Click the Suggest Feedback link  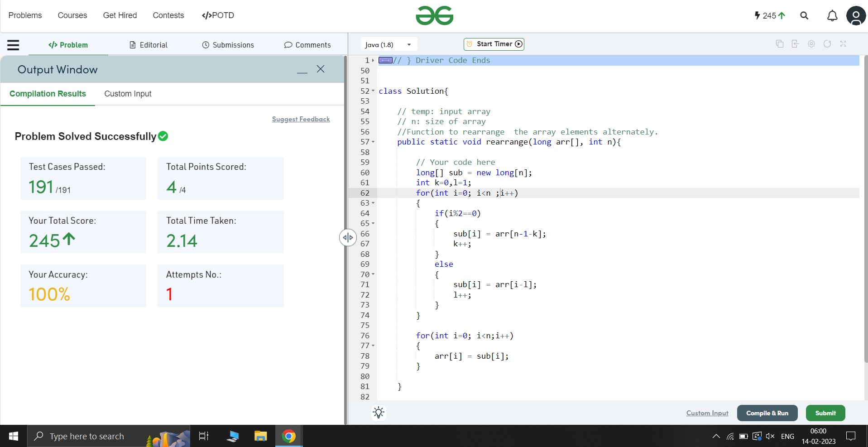[301, 119]
